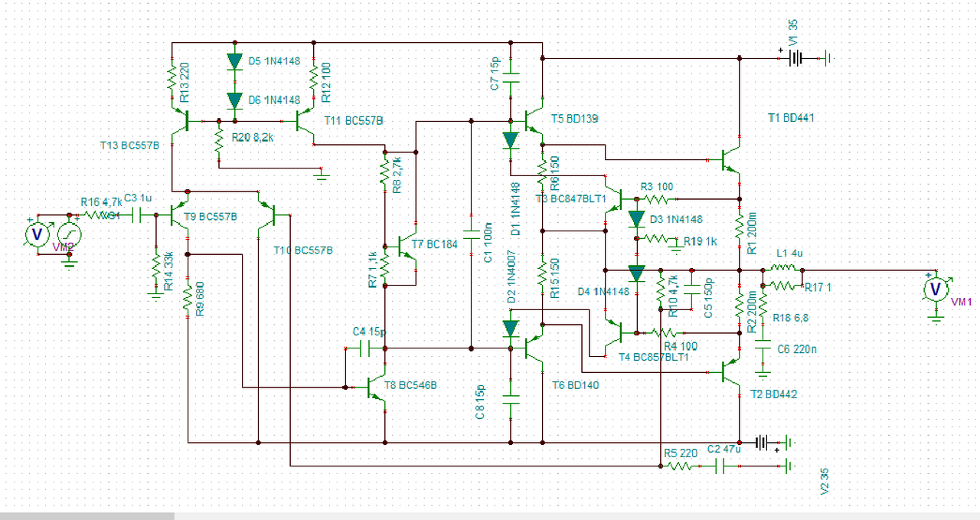Click the D4 1N4148 diode symbol

636,273
